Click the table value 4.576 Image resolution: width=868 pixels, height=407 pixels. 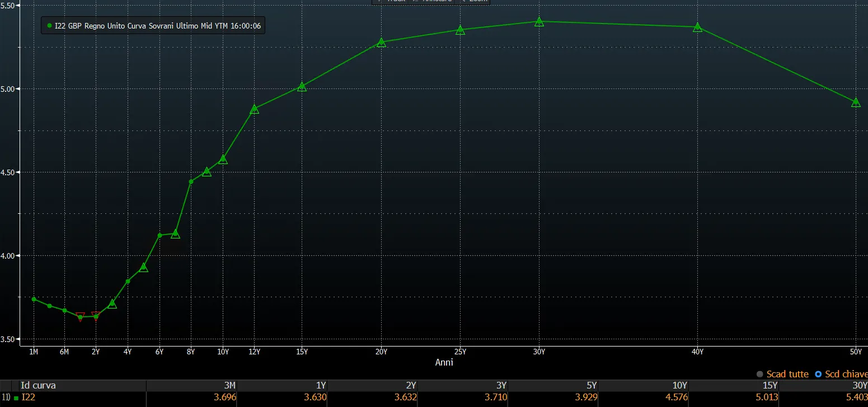click(x=677, y=397)
